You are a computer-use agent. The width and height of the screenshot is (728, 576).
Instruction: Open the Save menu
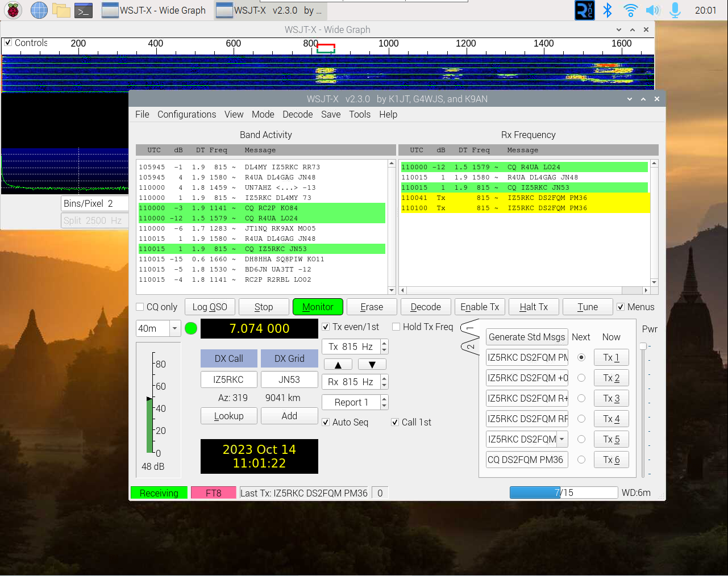[x=331, y=114]
